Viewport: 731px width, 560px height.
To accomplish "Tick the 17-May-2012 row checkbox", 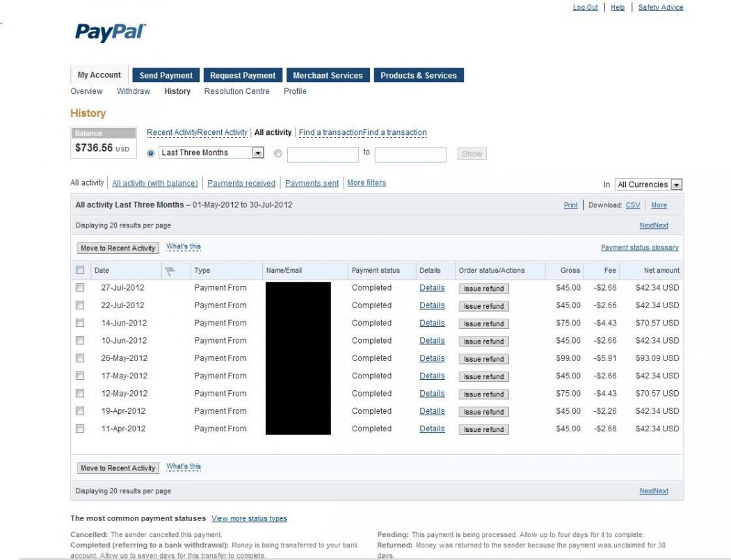I will [x=80, y=376].
